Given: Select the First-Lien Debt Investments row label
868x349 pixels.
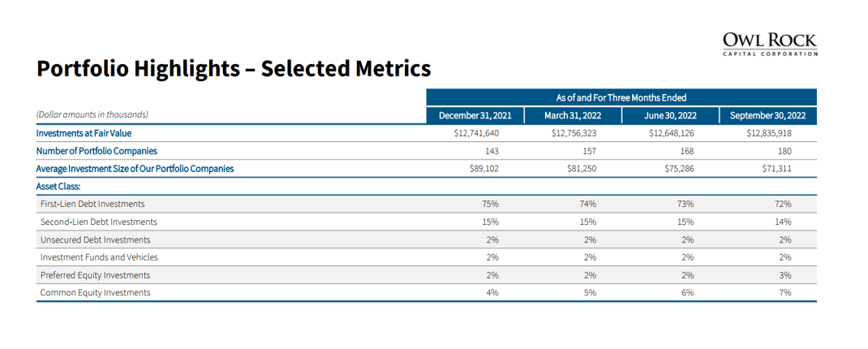Looking at the screenshot, I should 92,204.
